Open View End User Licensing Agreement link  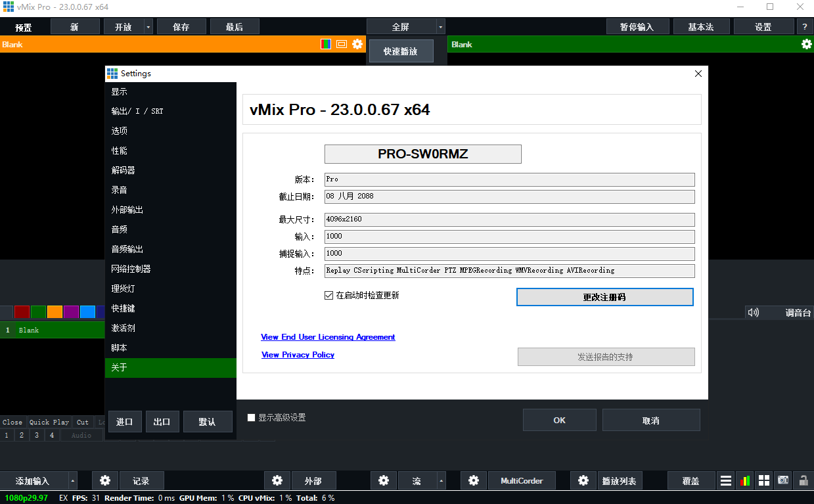(x=328, y=337)
